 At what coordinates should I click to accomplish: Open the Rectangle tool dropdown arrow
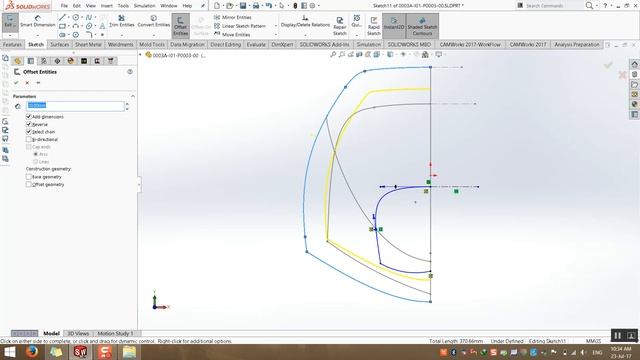click(x=68, y=26)
